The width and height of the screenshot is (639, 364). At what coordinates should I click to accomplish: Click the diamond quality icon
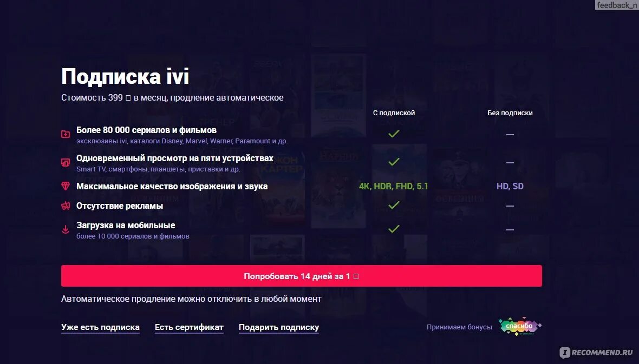pyautogui.click(x=65, y=186)
